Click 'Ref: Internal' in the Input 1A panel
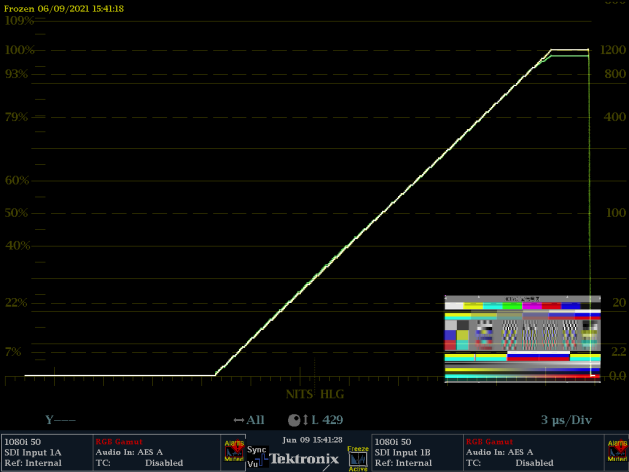This screenshot has width=629, height=472. (x=33, y=463)
